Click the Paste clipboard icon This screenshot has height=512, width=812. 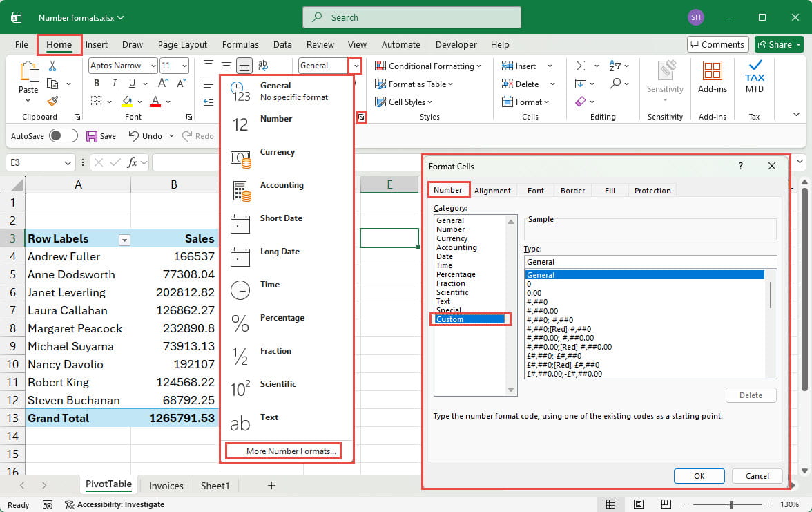click(28, 72)
